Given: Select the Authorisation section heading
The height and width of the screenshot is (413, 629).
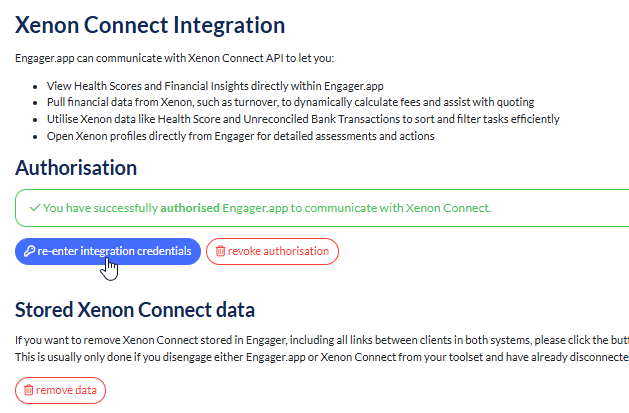Looking at the screenshot, I should (x=76, y=168).
